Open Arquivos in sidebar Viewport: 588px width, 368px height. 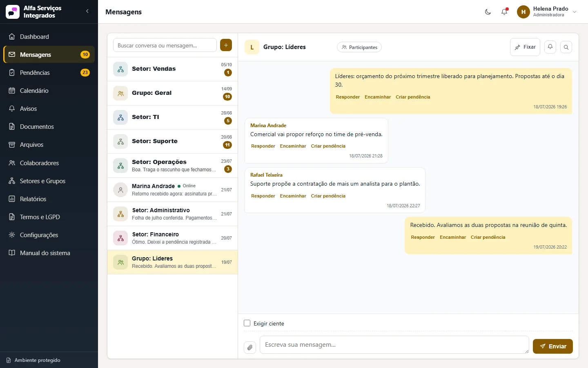tap(49, 144)
